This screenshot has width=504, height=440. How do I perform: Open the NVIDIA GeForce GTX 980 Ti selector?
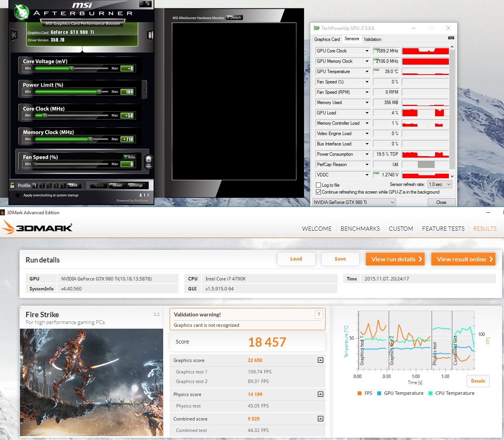tap(354, 202)
